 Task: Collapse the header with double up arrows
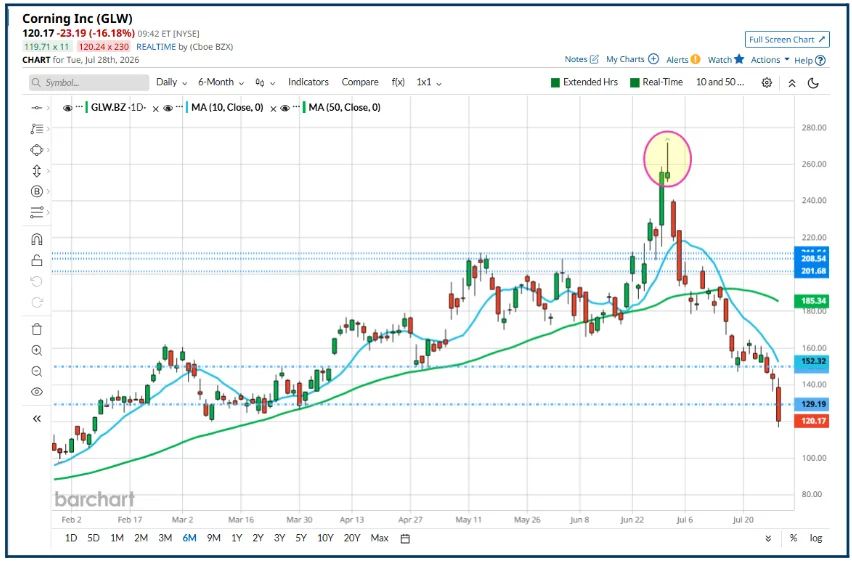792,83
